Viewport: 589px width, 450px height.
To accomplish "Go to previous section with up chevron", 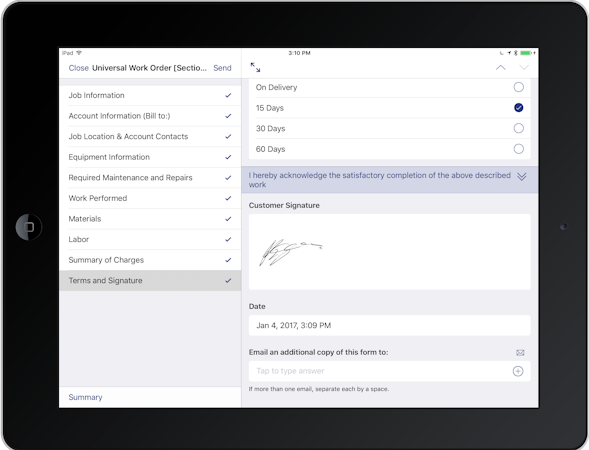I will pos(501,68).
